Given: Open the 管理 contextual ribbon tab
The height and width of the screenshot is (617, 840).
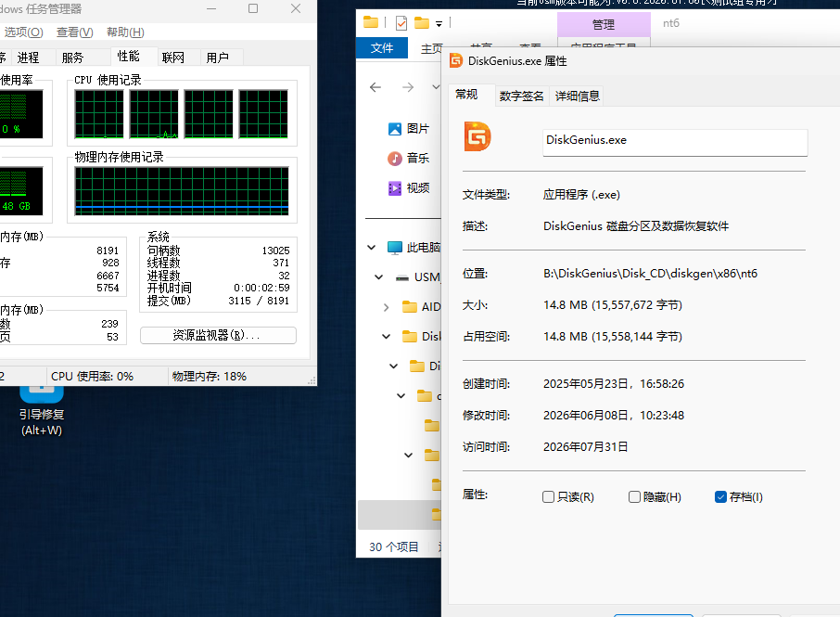Looking at the screenshot, I should click(604, 25).
